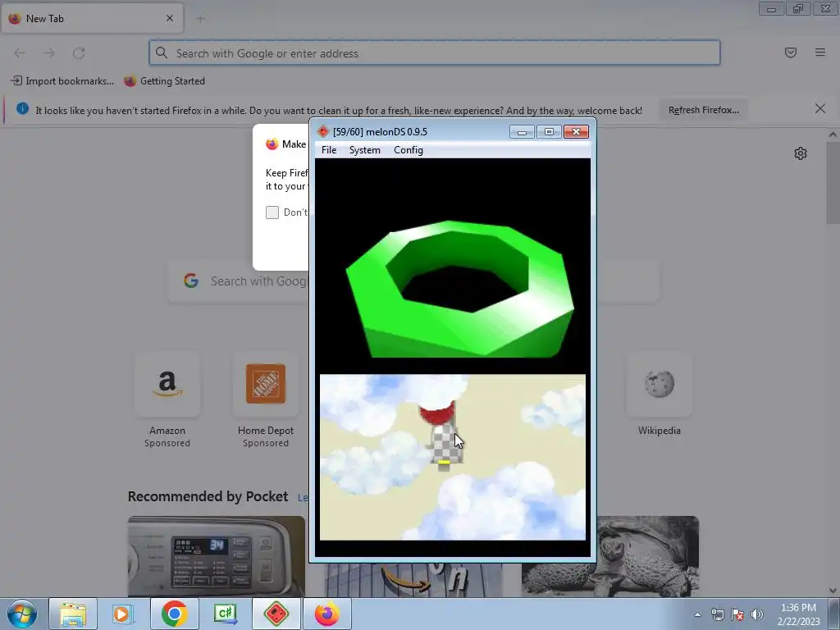Screen dimensions: 840x630
Task: Open new tab personalize settings gear
Action: [801, 153]
